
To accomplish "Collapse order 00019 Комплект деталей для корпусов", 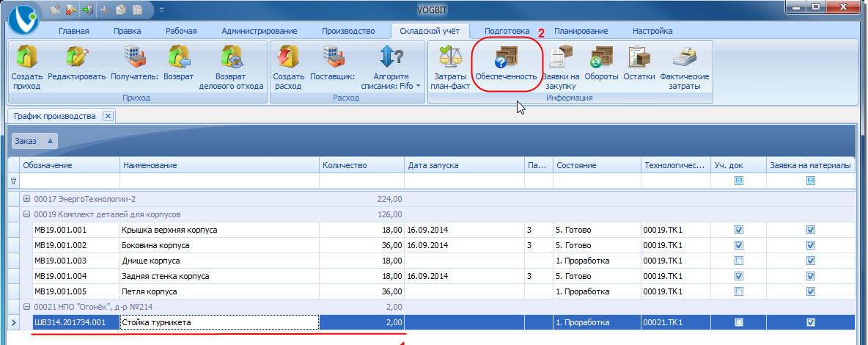I will tap(27, 214).
